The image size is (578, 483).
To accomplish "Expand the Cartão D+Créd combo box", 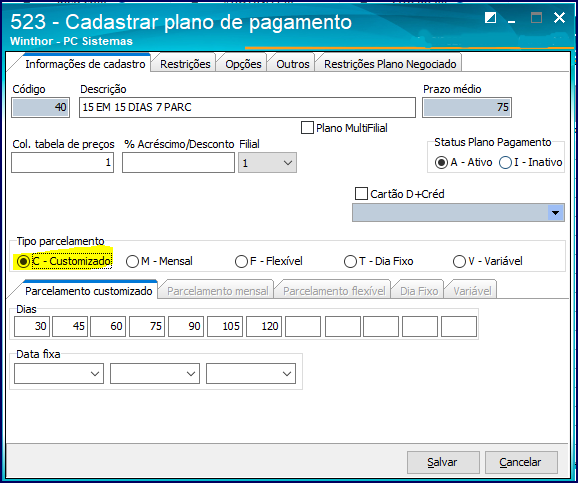I will (x=556, y=213).
